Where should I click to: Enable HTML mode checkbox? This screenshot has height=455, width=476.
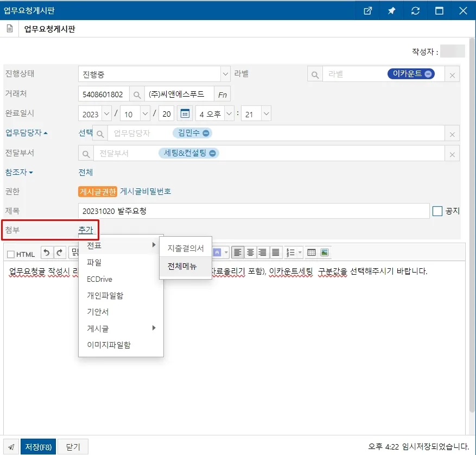(x=11, y=254)
